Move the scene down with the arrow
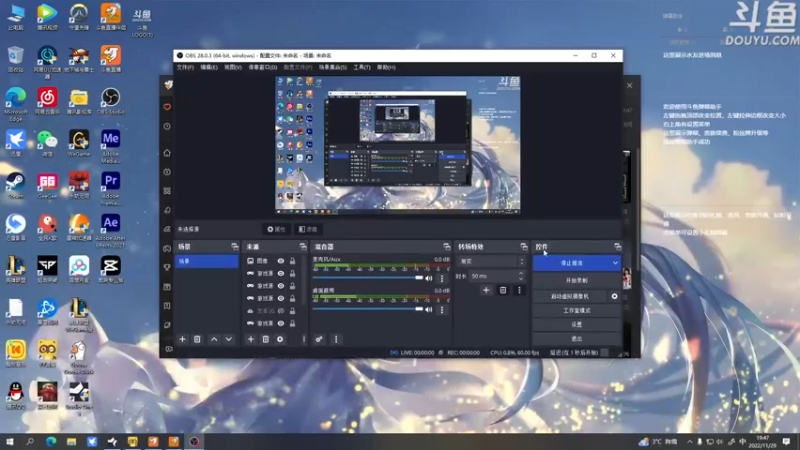800x450 pixels. point(229,339)
